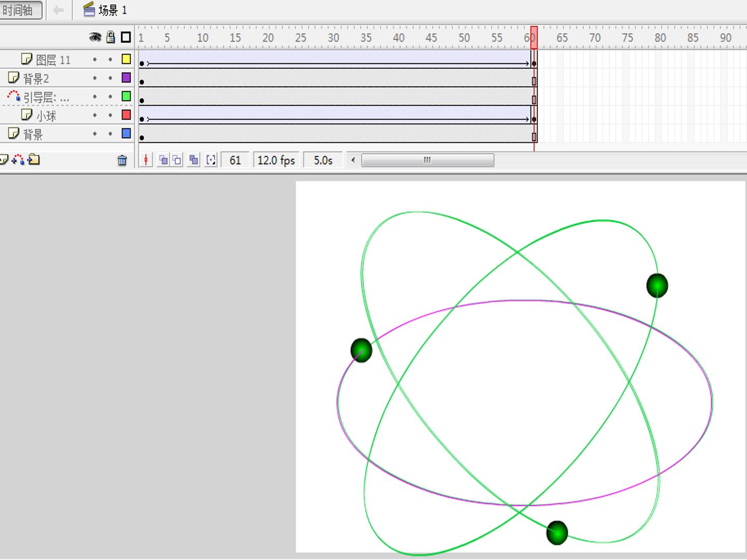Image resolution: width=747 pixels, height=560 pixels.
Task: Click the back arrow beside 场景 1
Action: pyautogui.click(x=59, y=10)
